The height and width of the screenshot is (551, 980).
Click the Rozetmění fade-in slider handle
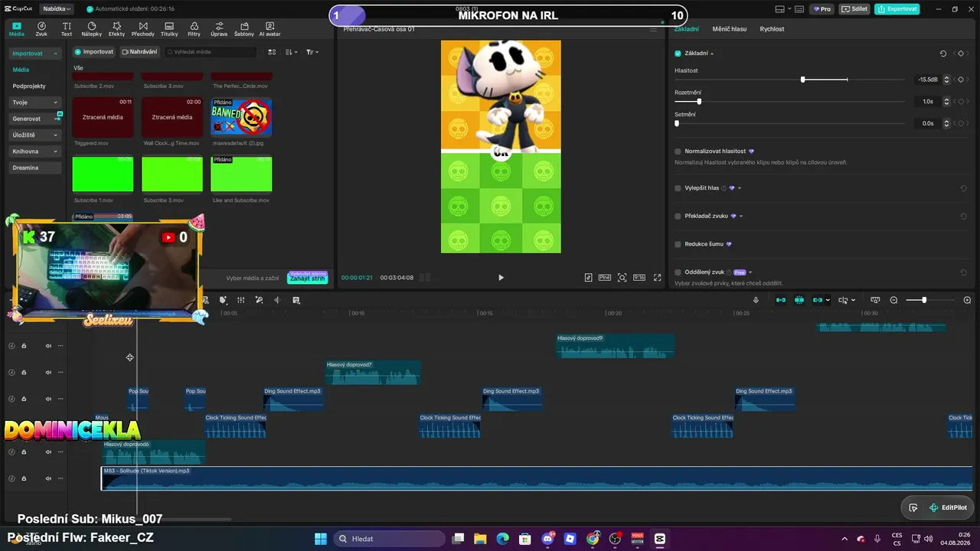click(x=699, y=101)
